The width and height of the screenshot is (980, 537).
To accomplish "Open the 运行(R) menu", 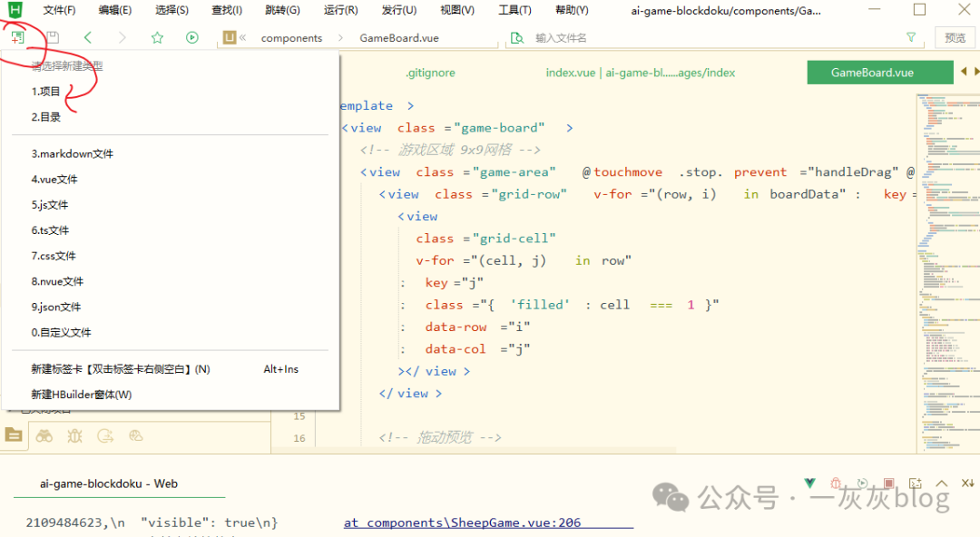I will (340, 10).
